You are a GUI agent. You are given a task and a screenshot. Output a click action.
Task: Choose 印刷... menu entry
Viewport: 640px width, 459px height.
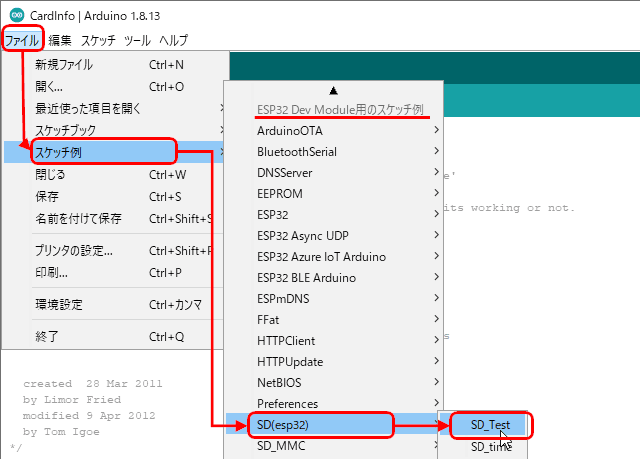coord(113,273)
